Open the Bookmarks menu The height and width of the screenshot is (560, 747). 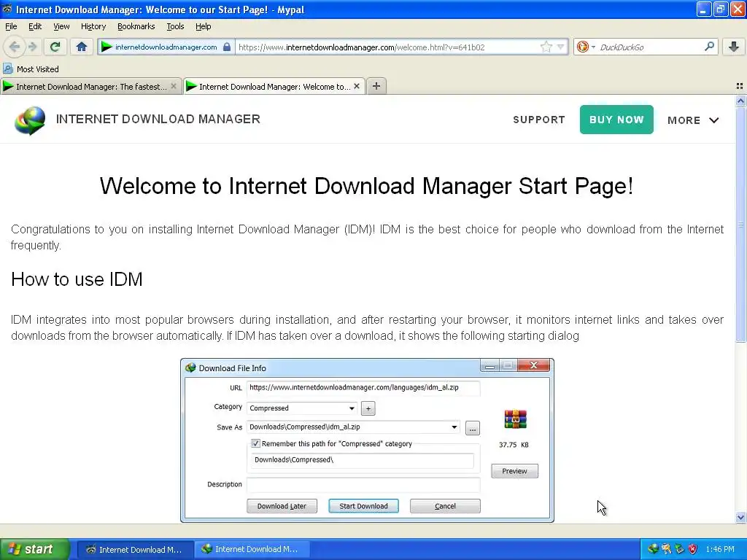[136, 26]
